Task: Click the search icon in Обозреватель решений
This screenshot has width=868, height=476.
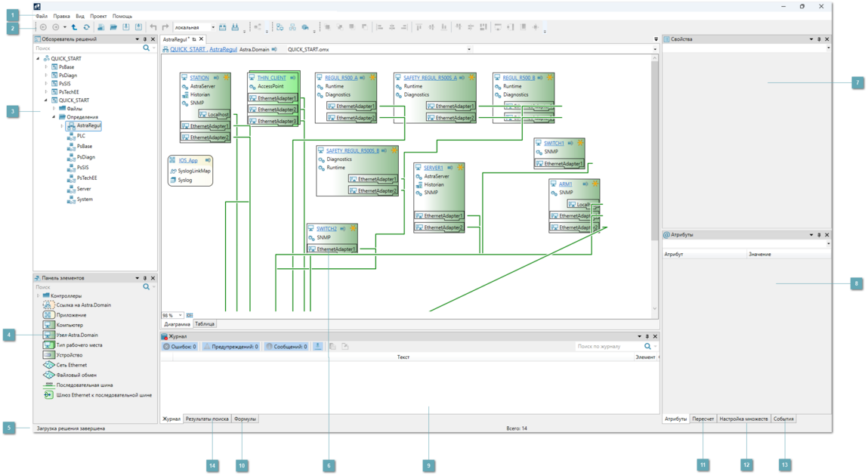Action: 147,48
